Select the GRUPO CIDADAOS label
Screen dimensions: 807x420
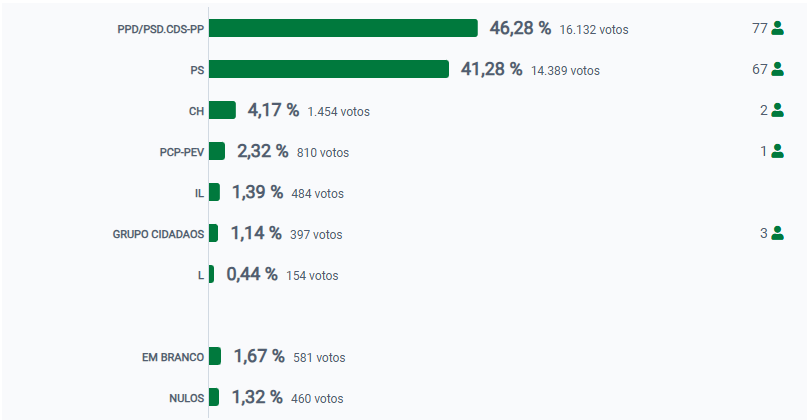coord(159,234)
